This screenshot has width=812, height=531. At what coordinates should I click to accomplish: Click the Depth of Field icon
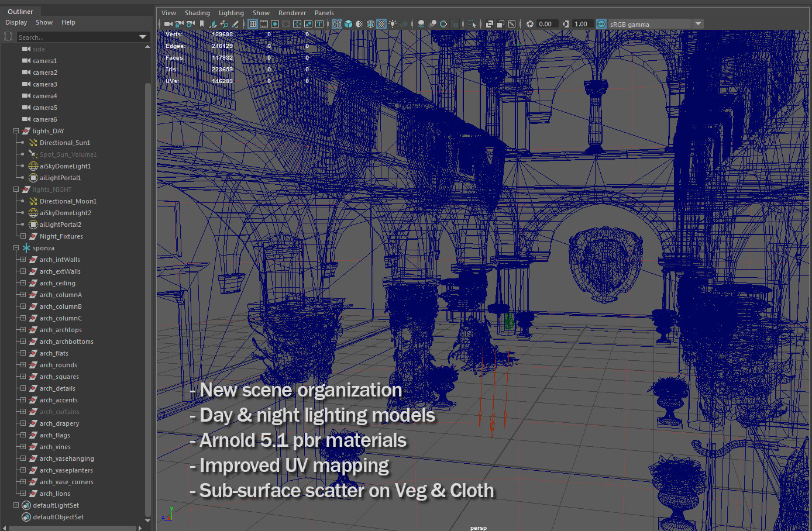point(455,24)
